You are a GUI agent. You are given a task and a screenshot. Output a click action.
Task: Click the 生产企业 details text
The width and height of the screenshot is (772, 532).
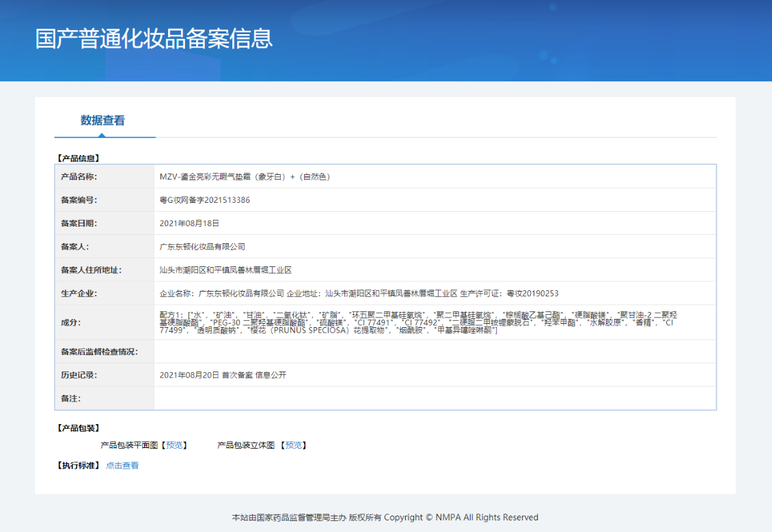359,294
